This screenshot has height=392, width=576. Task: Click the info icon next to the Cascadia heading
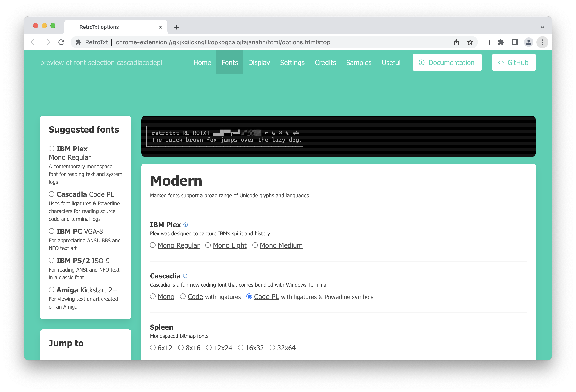tap(185, 276)
